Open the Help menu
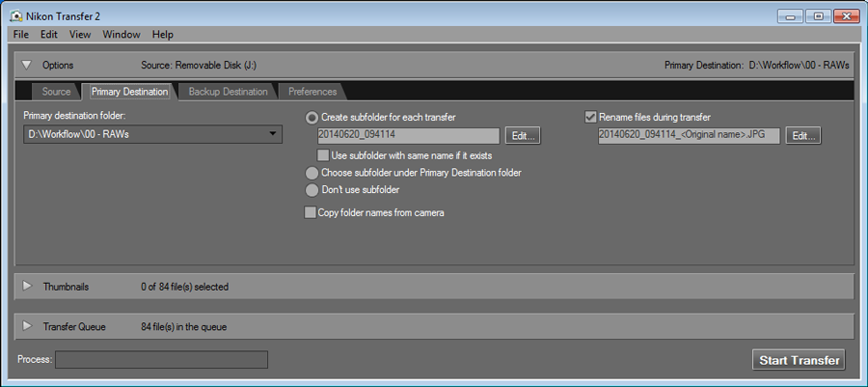Screen dimensions: 868x387 (x=163, y=35)
